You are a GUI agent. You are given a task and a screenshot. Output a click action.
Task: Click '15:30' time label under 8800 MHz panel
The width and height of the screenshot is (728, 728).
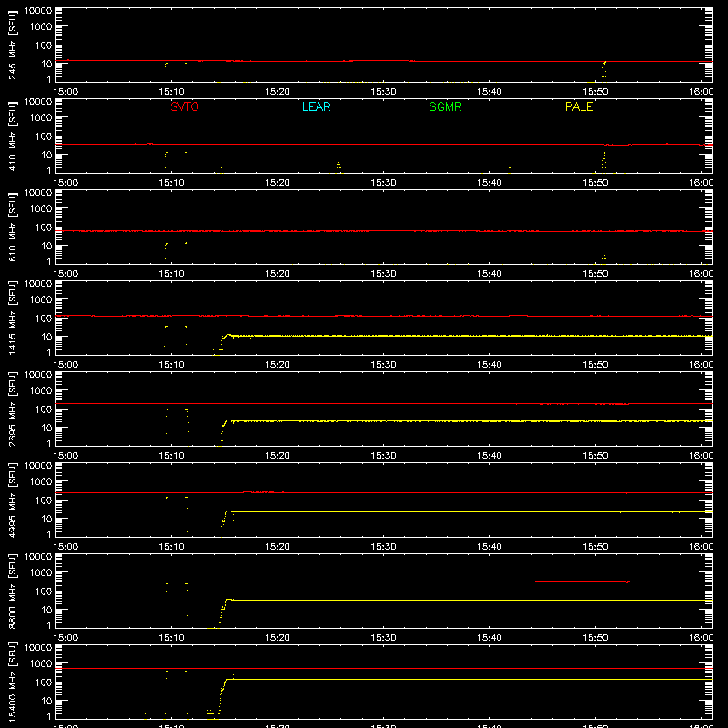pyautogui.click(x=383, y=638)
